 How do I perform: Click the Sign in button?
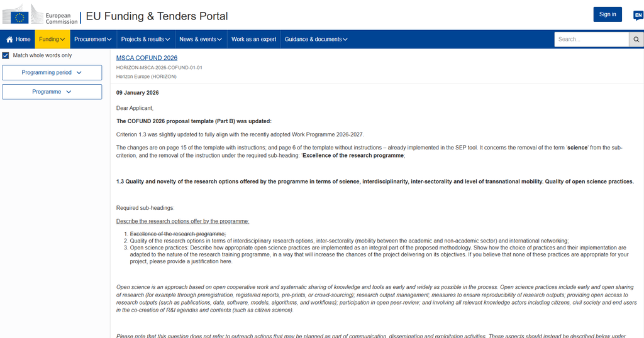pyautogui.click(x=608, y=14)
